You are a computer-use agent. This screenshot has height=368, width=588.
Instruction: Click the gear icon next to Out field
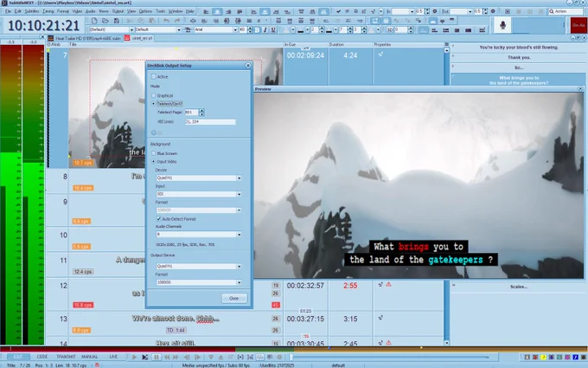coord(493,11)
